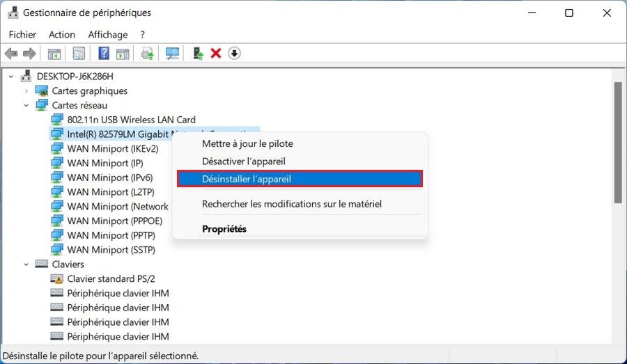
Task: Click the show/hide console tree toolbar icon
Action: [54, 54]
